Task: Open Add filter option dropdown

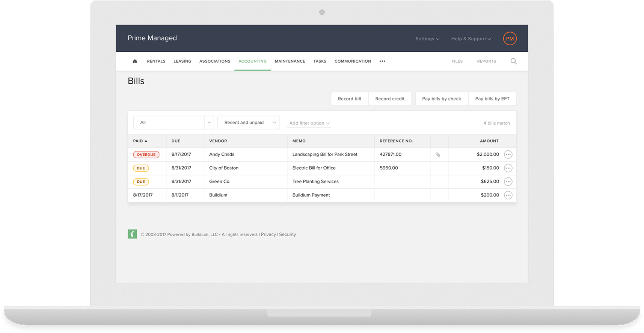Action: tap(309, 123)
